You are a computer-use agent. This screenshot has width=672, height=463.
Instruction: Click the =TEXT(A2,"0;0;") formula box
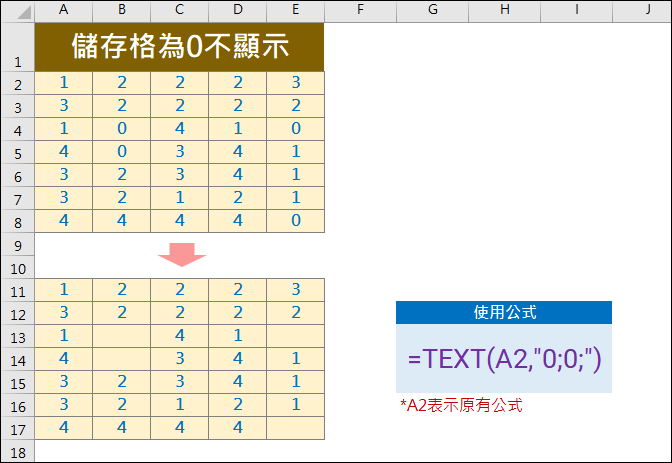click(x=504, y=358)
